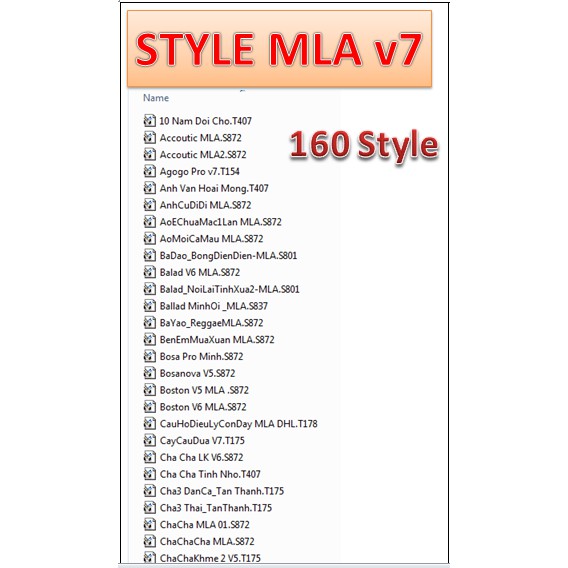Click the file icon beside Cha3 Thai_TanThanh.T175
Viewport: 568px width, 568px height.
[x=150, y=508]
